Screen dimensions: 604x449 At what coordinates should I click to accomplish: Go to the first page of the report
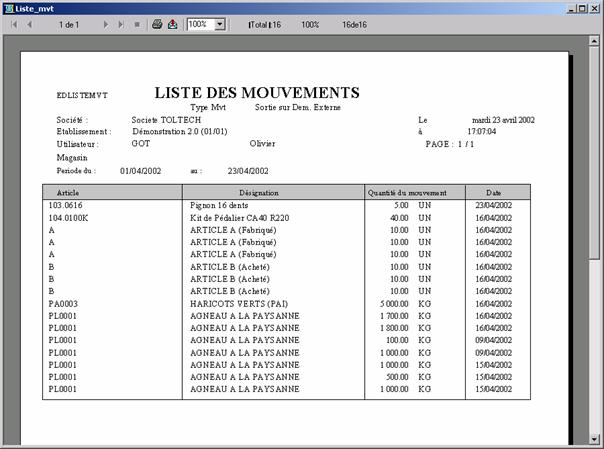[x=14, y=23]
